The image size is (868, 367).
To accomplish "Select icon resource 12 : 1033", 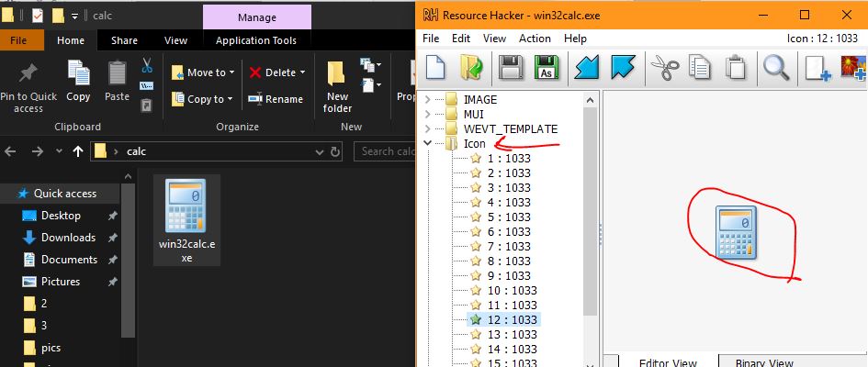I will (x=502, y=319).
